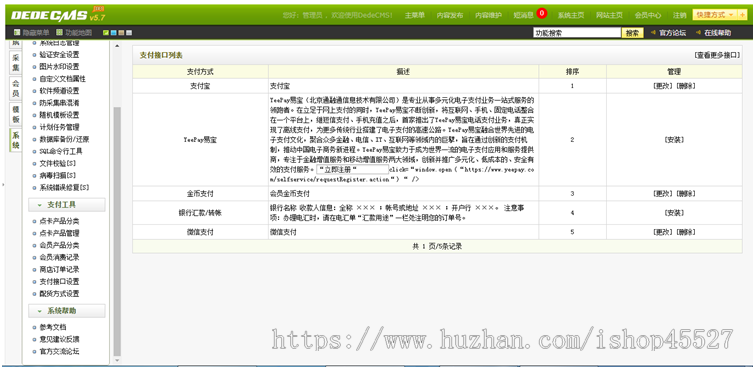
Task: Focus the 功能搜索 search field
Action: [x=577, y=33]
